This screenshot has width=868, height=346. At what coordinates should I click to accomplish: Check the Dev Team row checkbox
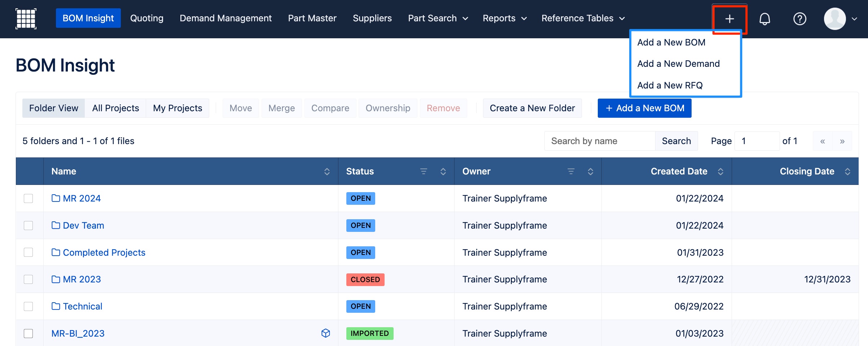pos(28,225)
